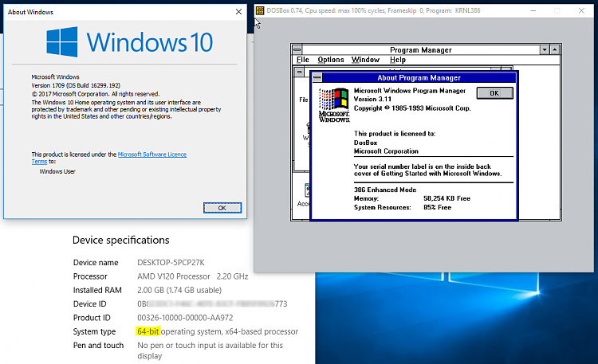Click the System type label

coord(94,331)
